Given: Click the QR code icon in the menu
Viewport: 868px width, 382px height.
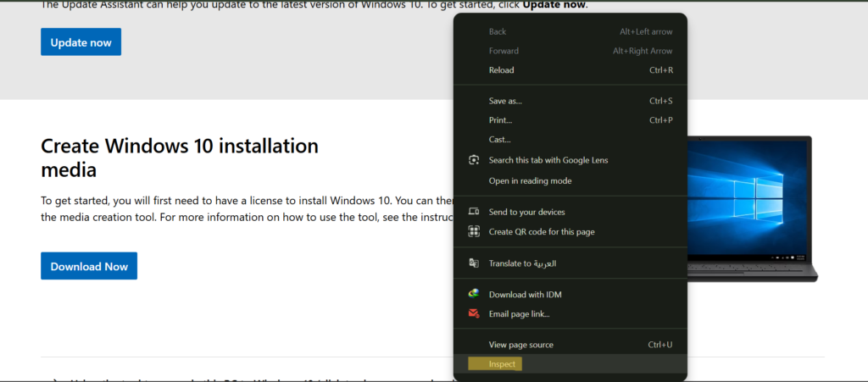Looking at the screenshot, I should pyautogui.click(x=474, y=232).
